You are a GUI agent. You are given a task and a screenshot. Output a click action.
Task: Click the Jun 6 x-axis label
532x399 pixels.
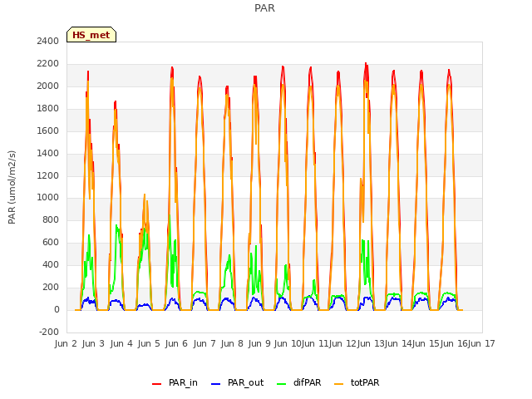point(176,343)
